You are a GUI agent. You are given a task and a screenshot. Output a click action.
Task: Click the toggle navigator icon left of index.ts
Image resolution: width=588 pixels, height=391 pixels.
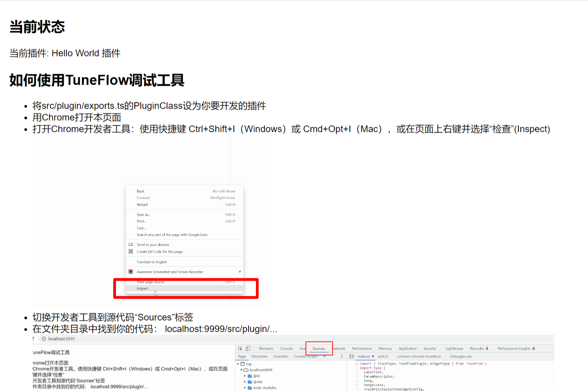click(x=352, y=357)
